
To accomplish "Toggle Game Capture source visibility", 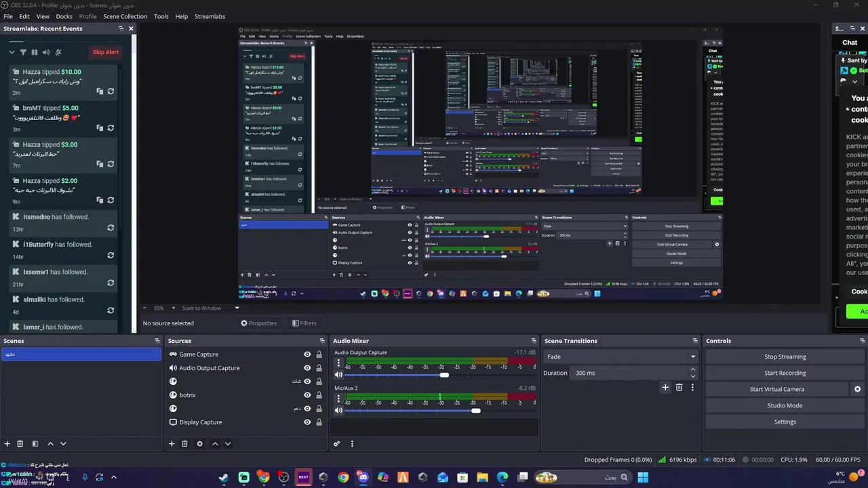I will point(307,354).
